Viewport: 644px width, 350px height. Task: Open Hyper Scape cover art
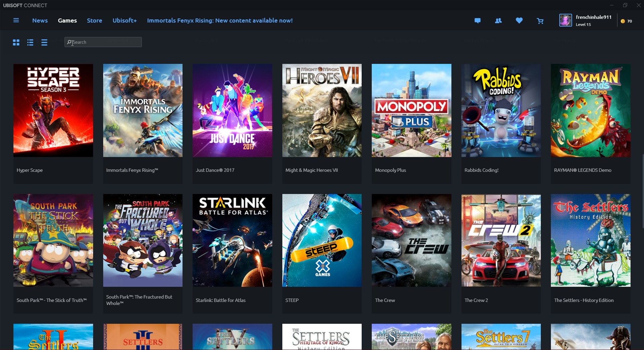pos(53,111)
